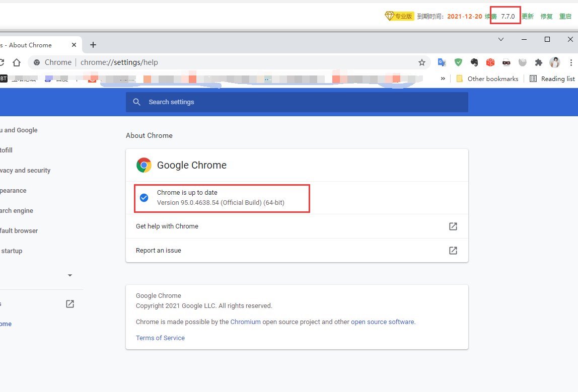Open the Extensions puzzle piece menu

(539, 62)
